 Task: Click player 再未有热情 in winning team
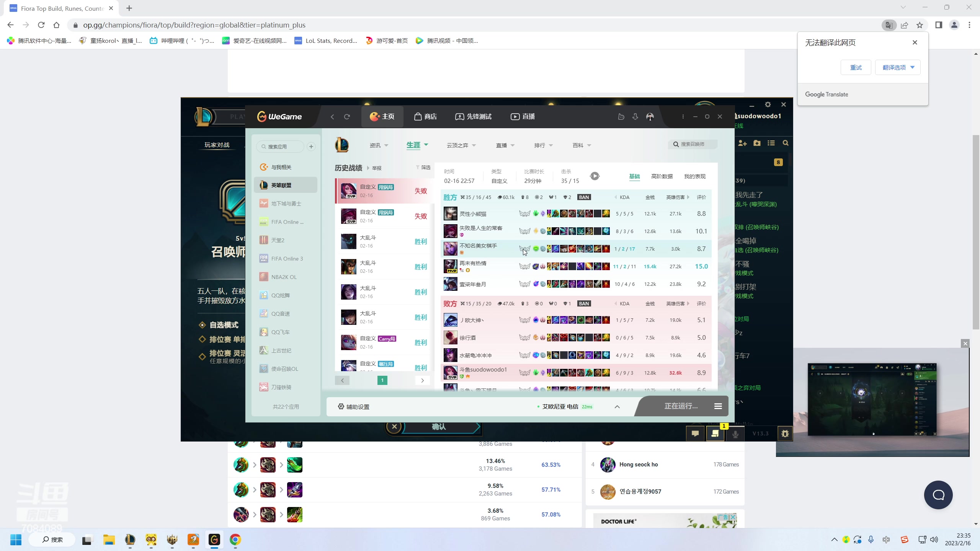(576, 266)
